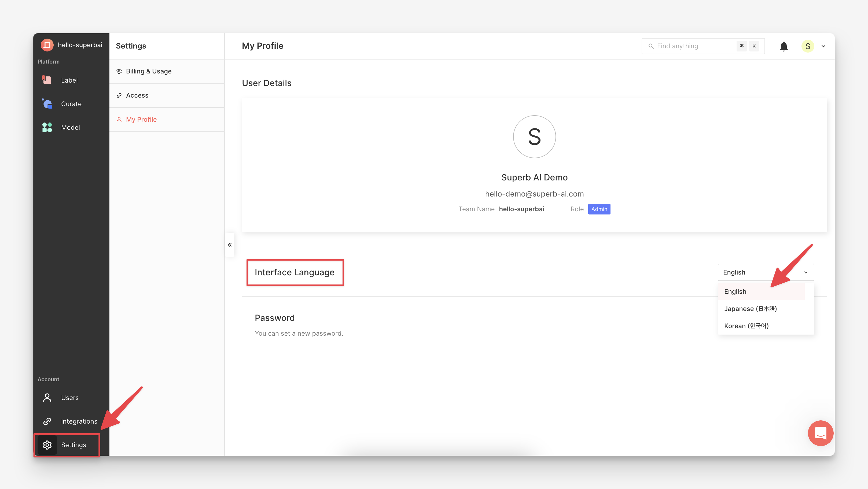This screenshot has width=868, height=489.
Task: Open Integrations account page
Action: pos(71,421)
